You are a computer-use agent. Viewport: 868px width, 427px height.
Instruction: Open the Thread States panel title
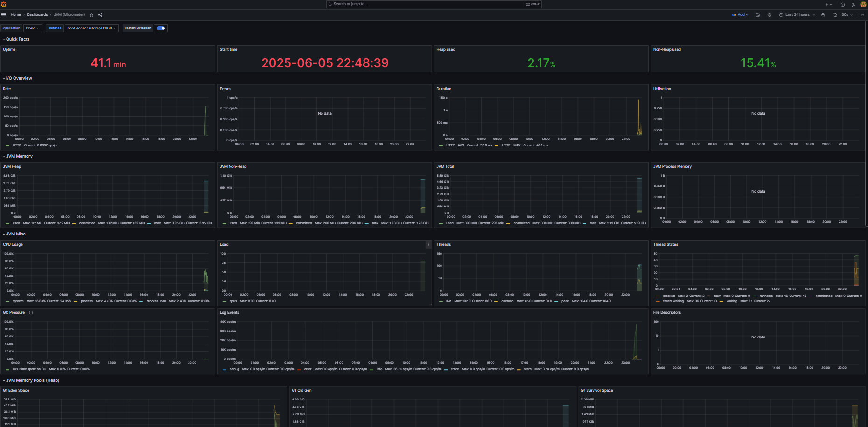665,244
